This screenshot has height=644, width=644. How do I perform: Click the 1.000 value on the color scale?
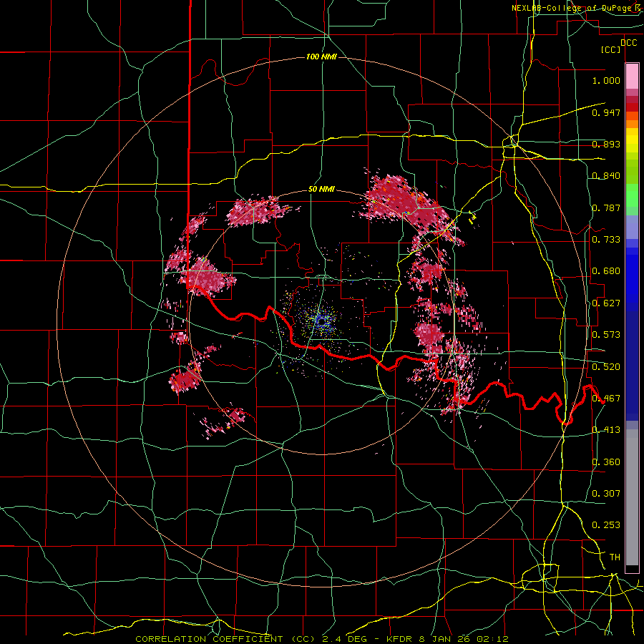click(x=606, y=80)
